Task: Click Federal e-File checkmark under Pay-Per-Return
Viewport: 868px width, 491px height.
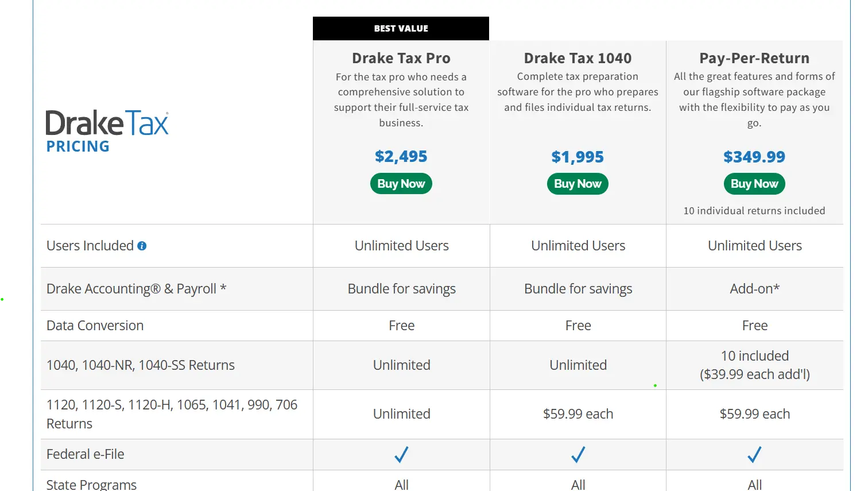Action: tap(754, 455)
